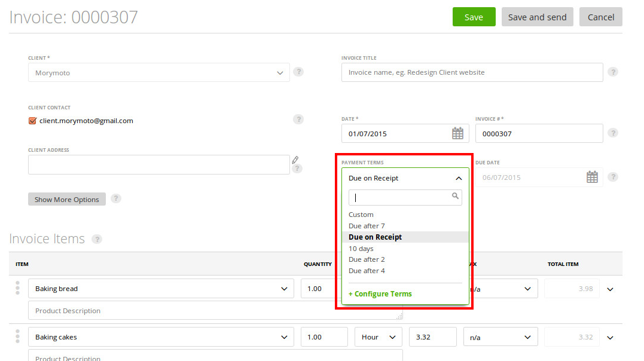Click help icon below the address pencil
The height and width of the screenshot is (361, 644).
(297, 169)
